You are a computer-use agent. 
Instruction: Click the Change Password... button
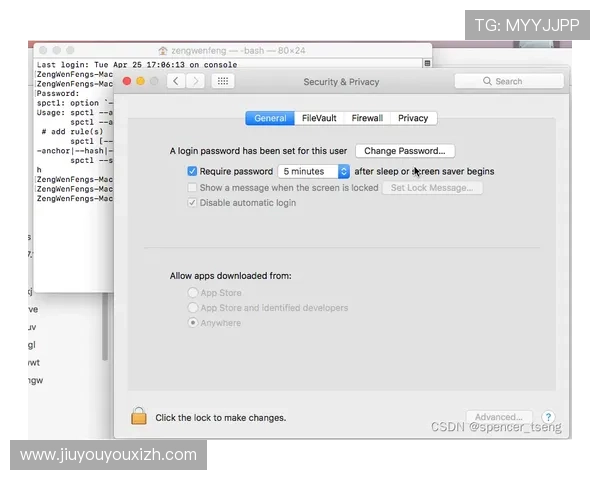405,151
